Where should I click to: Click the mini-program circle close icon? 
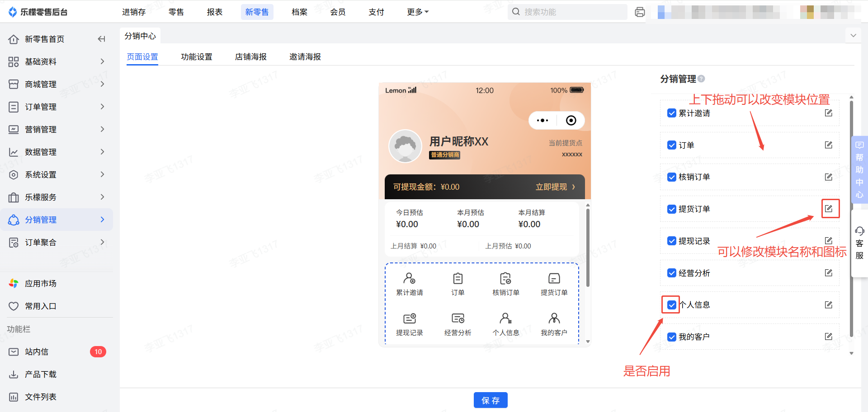tap(571, 121)
